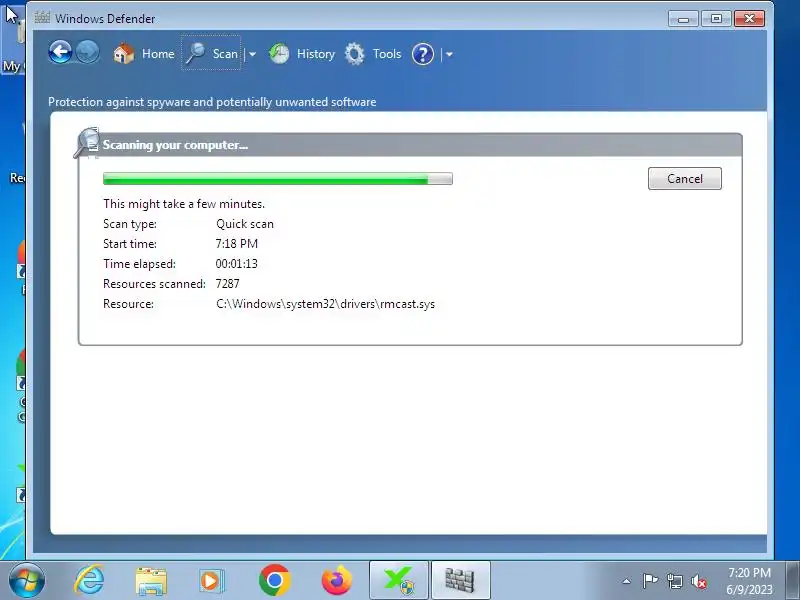Open the Windows Start orb
Viewport: 800px width, 600px height.
coord(27,581)
